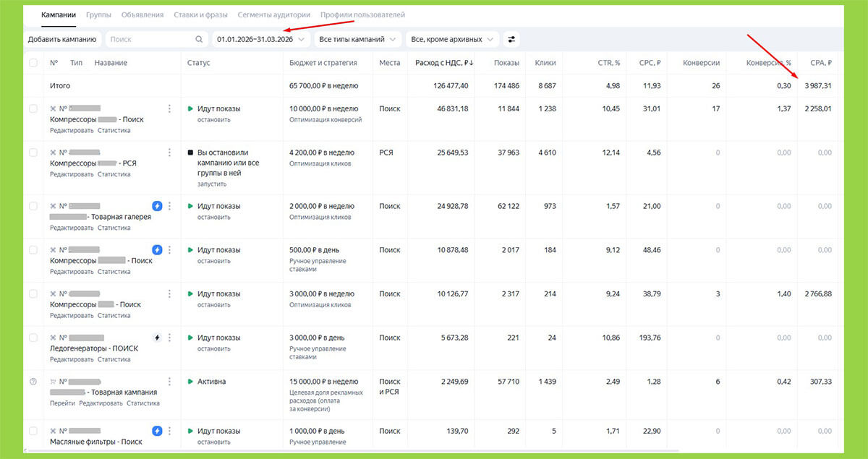This screenshot has width=868, height=459.
Task: Open the date range 01.01.2026–31.03.2026 dropdown
Action: pyautogui.click(x=260, y=39)
